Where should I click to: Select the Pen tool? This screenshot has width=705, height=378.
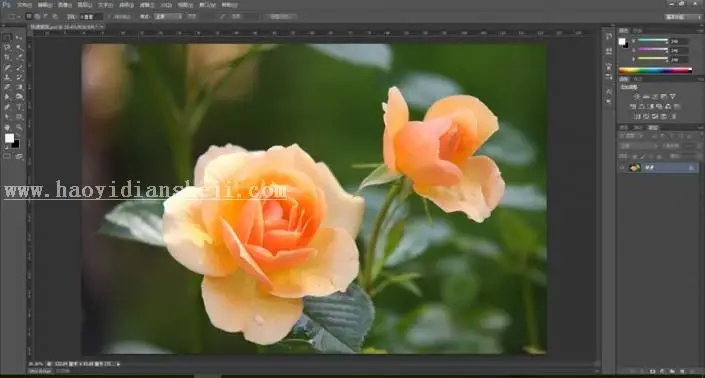(7, 107)
